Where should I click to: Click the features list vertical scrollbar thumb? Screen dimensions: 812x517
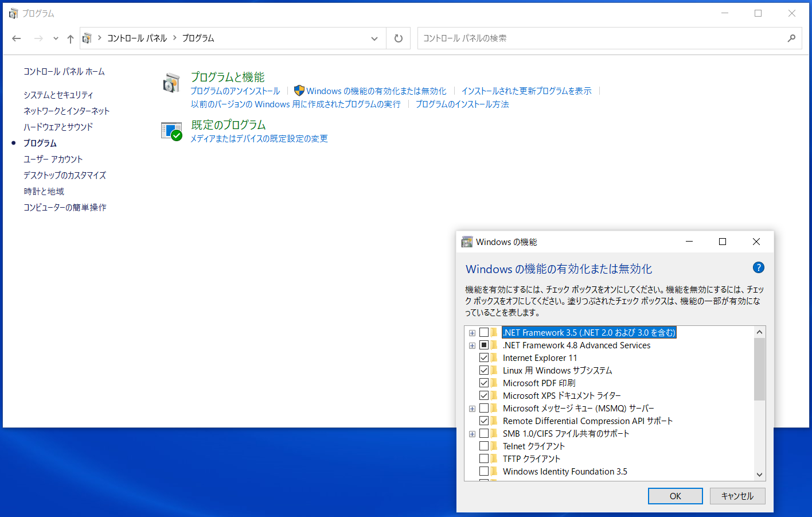click(759, 369)
